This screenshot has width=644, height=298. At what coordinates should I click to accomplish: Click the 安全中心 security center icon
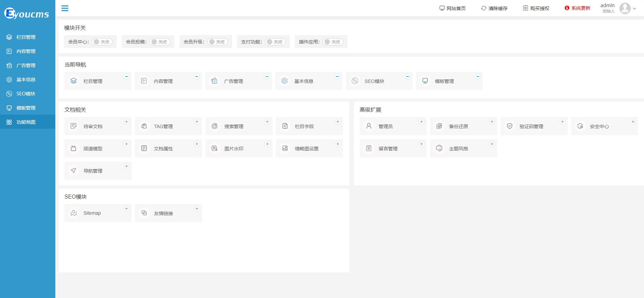pyautogui.click(x=580, y=126)
